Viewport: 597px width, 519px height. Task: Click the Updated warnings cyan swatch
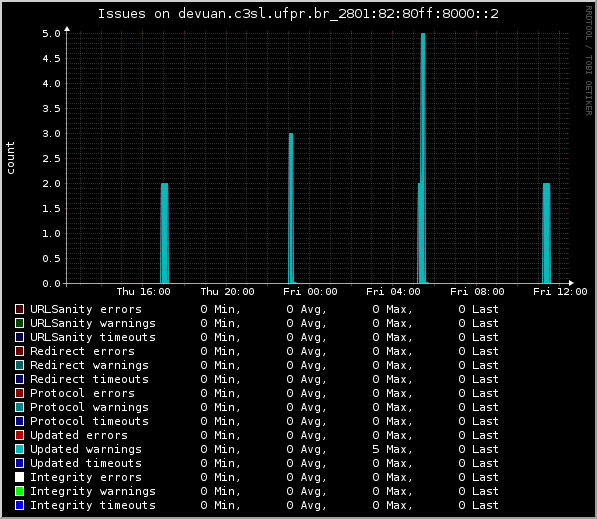19,449
